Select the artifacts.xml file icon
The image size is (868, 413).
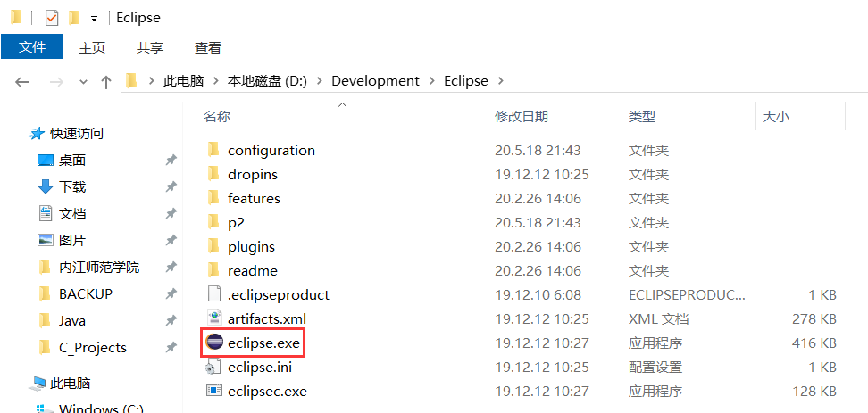point(213,319)
